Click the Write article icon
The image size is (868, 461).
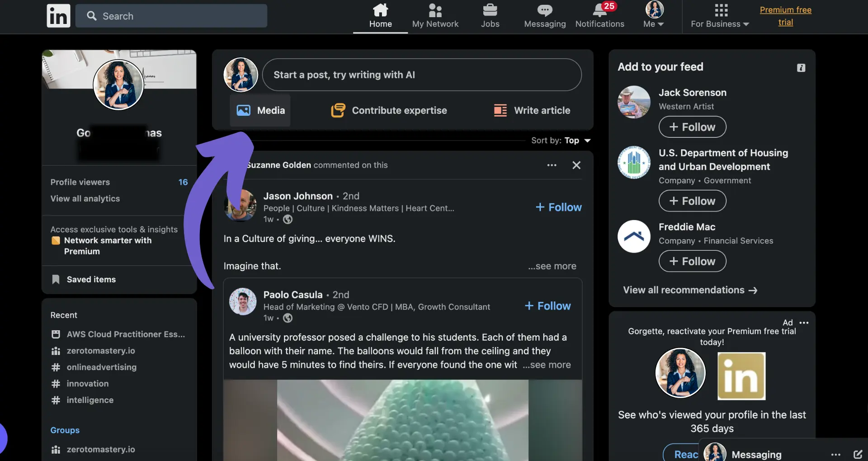click(500, 110)
